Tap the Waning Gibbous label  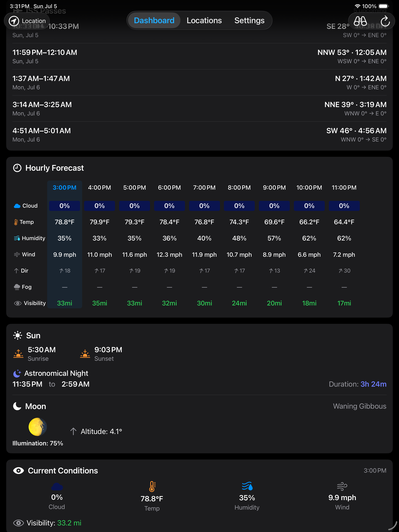click(360, 406)
